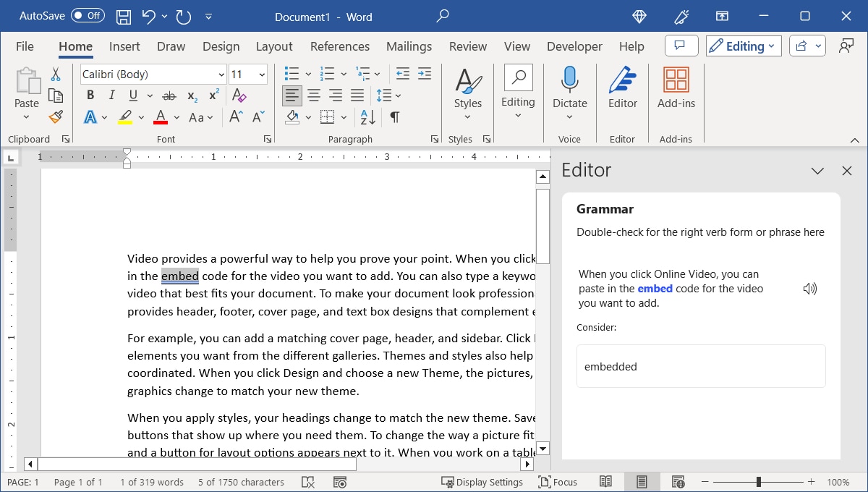Screen dimensions: 868x492
Task: Open the References tab
Action: click(339, 46)
